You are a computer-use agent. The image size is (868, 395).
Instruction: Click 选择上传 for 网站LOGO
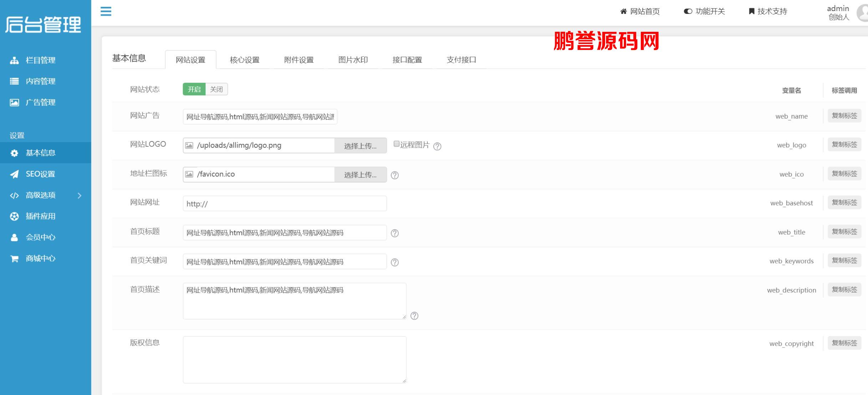click(360, 146)
